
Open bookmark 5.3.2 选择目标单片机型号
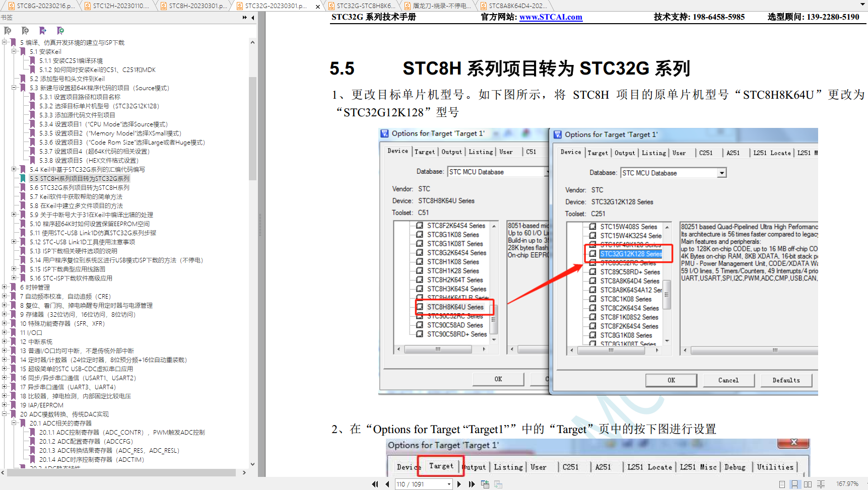click(99, 106)
